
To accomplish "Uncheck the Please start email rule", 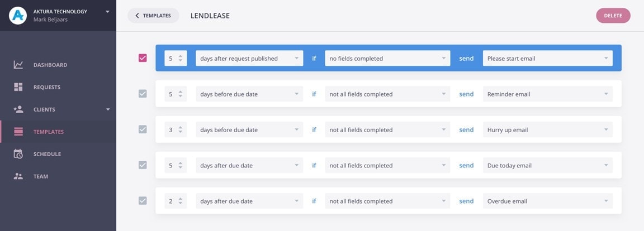I will click(143, 58).
